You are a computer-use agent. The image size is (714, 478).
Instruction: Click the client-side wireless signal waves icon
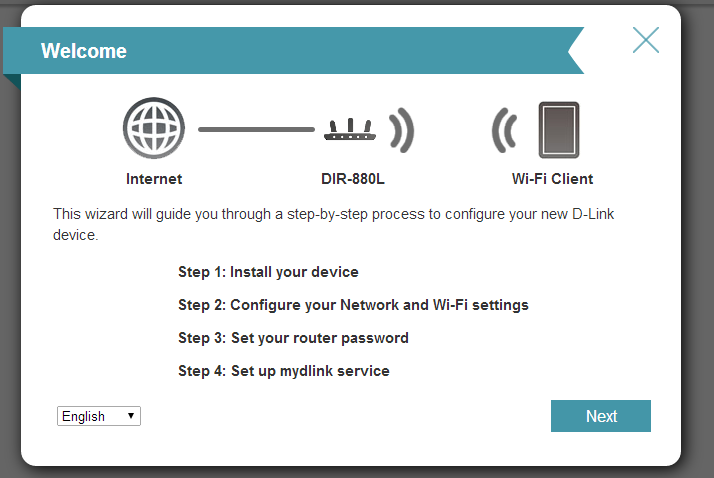(x=505, y=130)
